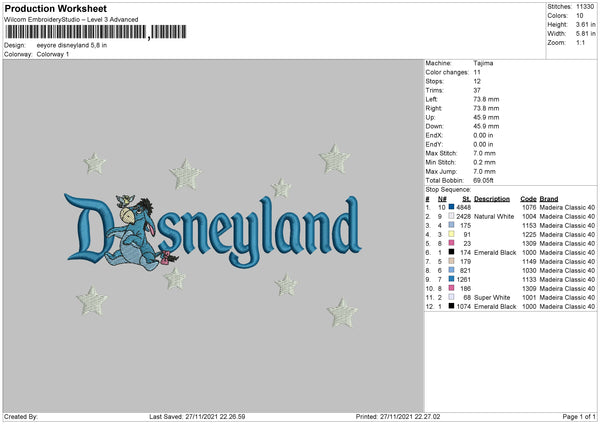Click thread code 1004
The height and width of the screenshot is (424, 600).
tap(529, 217)
